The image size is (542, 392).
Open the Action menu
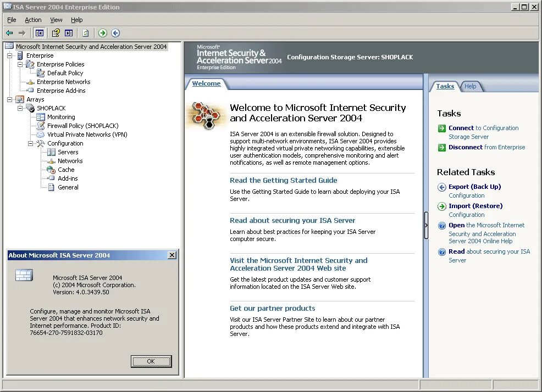(x=33, y=20)
